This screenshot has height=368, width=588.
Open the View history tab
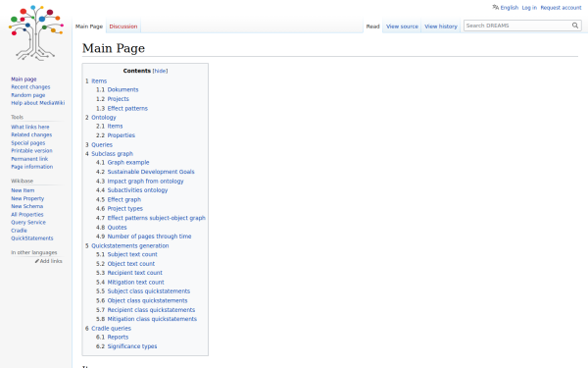[441, 26]
